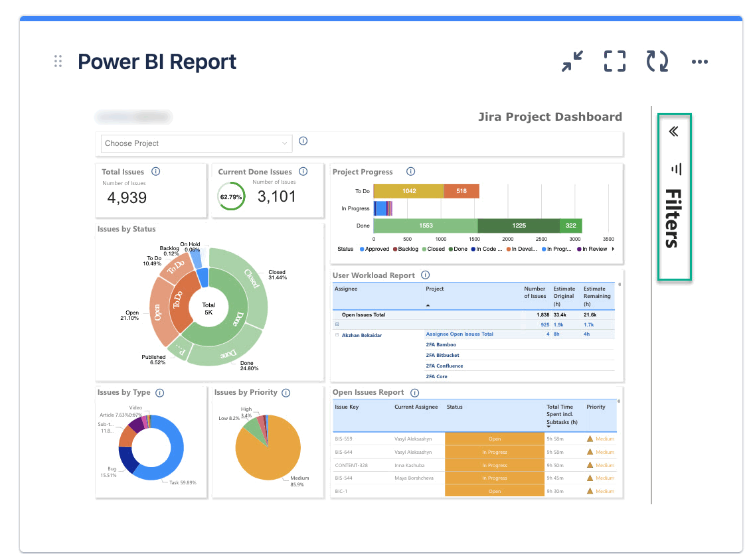Viewport: 753px width, 560px height.
Task: Sort by the Issue Key column header
Action: 347,407
